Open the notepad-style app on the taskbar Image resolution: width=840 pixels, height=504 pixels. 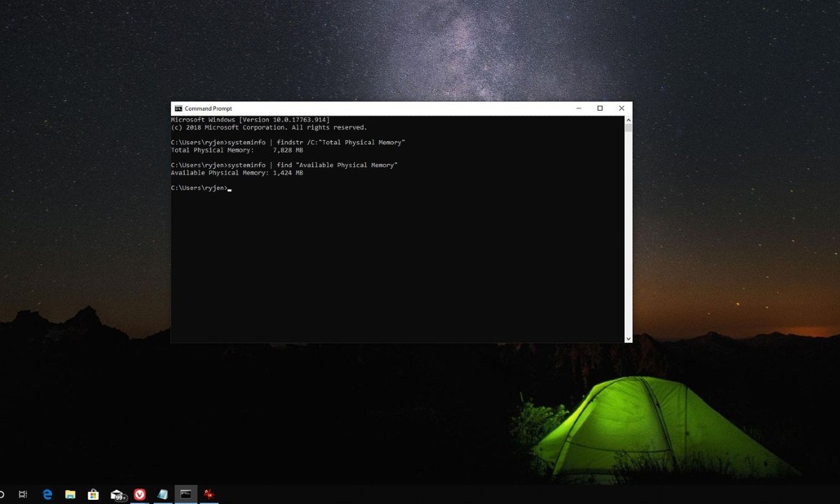[x=162, y=494]
